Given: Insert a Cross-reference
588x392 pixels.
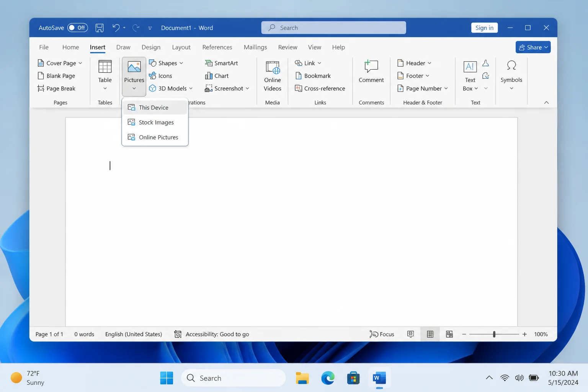Looking at the screenshot, I should [320, 88].
